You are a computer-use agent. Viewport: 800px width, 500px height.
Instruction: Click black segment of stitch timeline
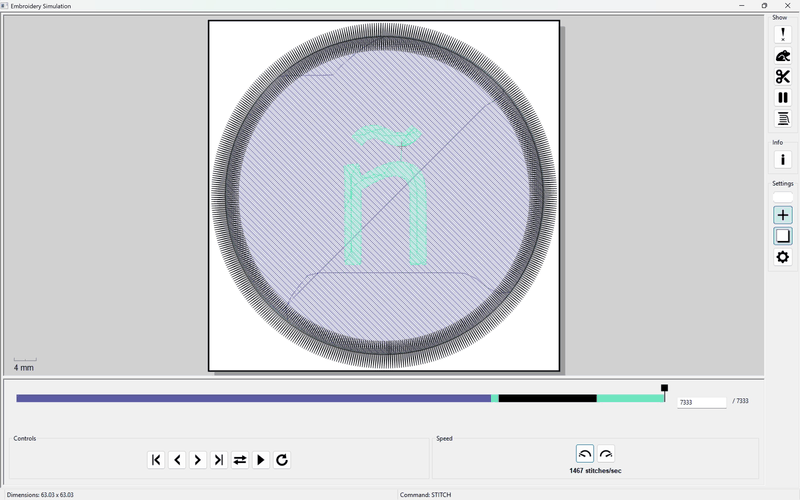(x=547, y=398)
